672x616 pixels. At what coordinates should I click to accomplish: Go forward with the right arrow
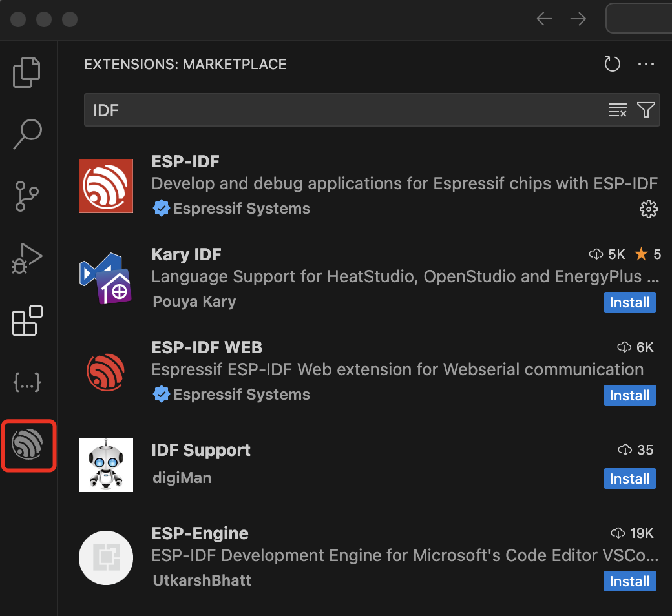pos(578,19)
